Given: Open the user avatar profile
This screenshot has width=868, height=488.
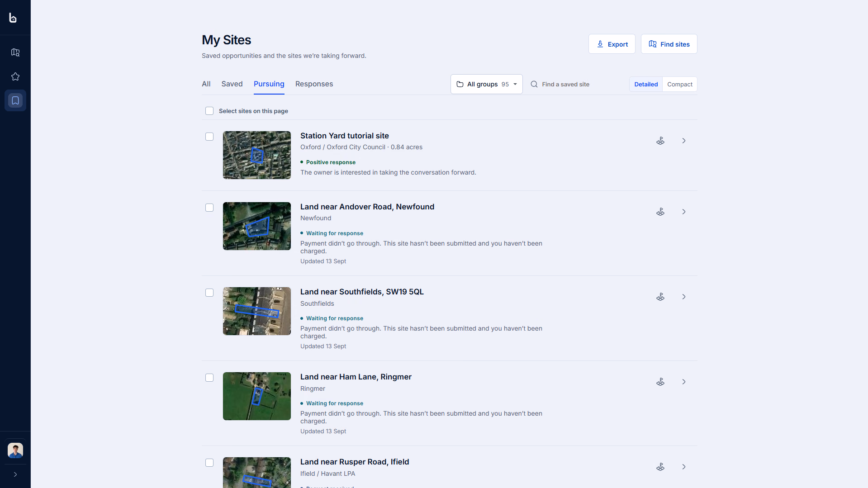Looking at the screenshot, I should pyautogui.click(x=15, y=450).
